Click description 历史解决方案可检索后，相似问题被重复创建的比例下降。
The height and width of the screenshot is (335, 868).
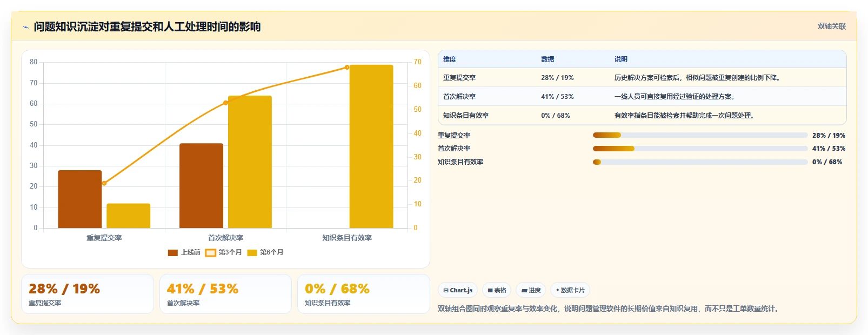[698, 78]
